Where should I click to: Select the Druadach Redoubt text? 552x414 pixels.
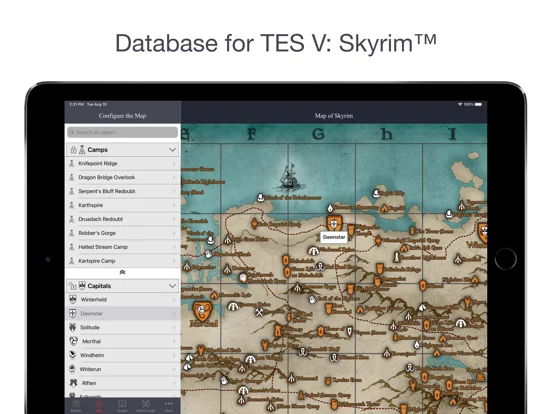point(101,219)
